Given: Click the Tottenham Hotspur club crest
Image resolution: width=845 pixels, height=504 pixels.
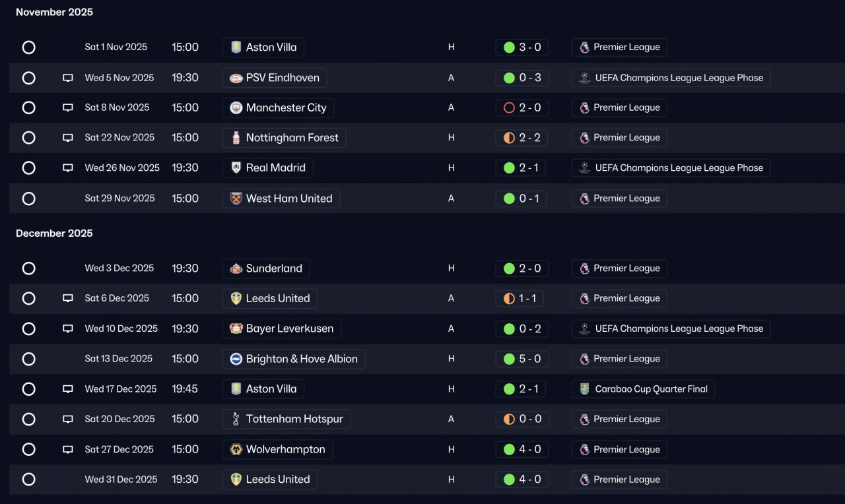Looking at the screenshot, I should click(236, 419).
